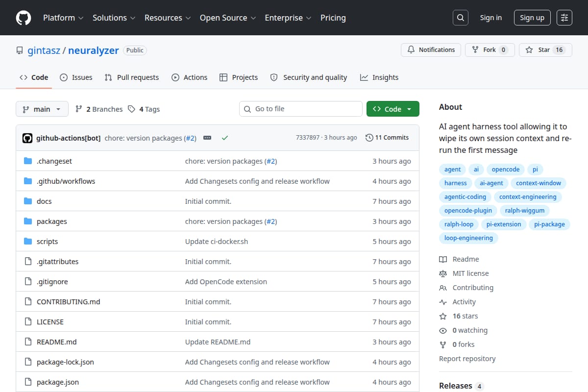Viewport: 588px width, 392px height.
Task: Click the .changeset folder icon
Action: tap(28, 161)
